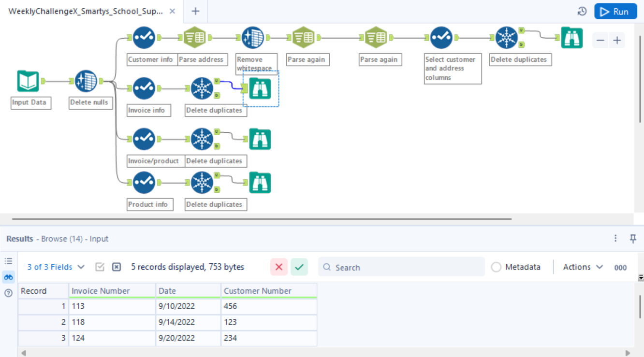Select the Browse tool after Product info
Screen dimensions: 644x357
[260, 183]
